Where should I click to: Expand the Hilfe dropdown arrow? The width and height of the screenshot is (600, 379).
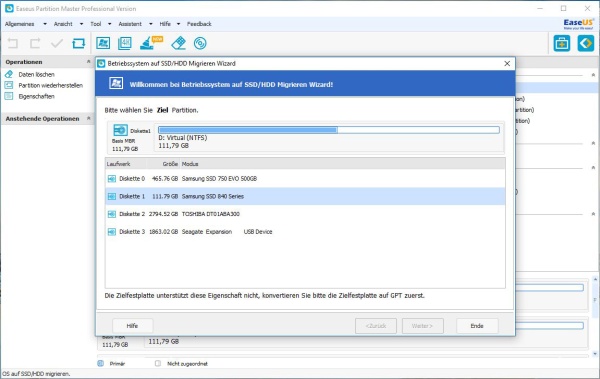tap(178, 24)
